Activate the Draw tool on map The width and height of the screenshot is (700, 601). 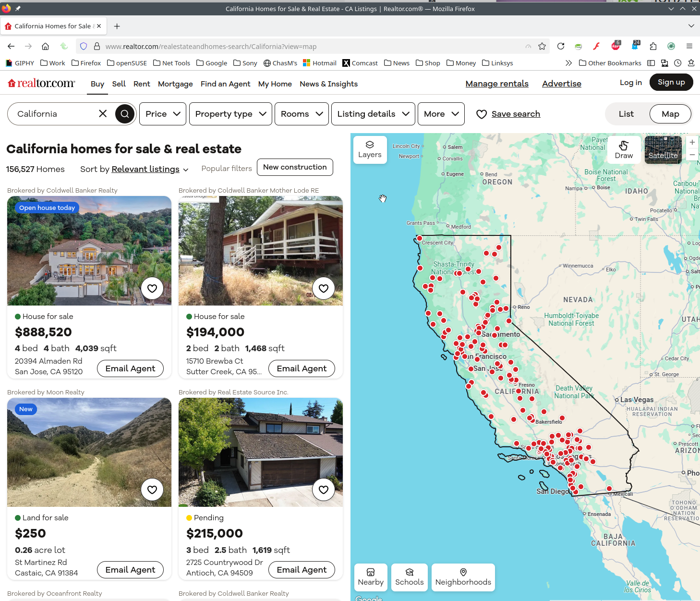pos(624,149)
